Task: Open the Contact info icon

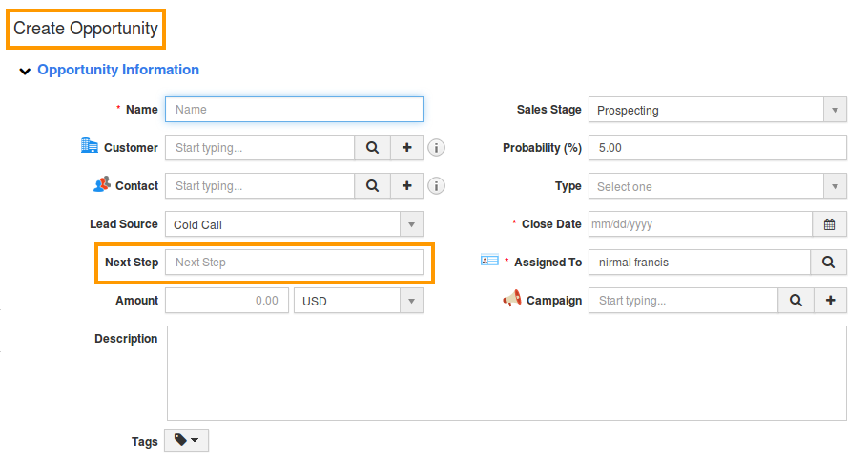Action: point(437,186)
